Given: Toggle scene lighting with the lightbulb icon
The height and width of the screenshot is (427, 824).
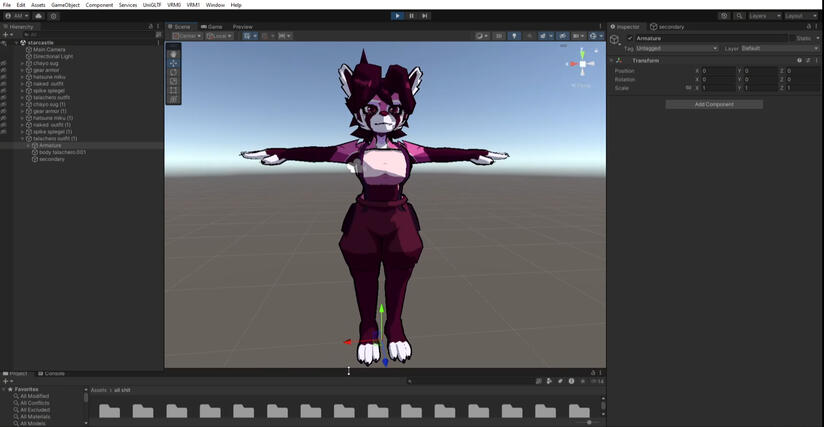Looking at the screenshot, I should click(x=515, y=36).
